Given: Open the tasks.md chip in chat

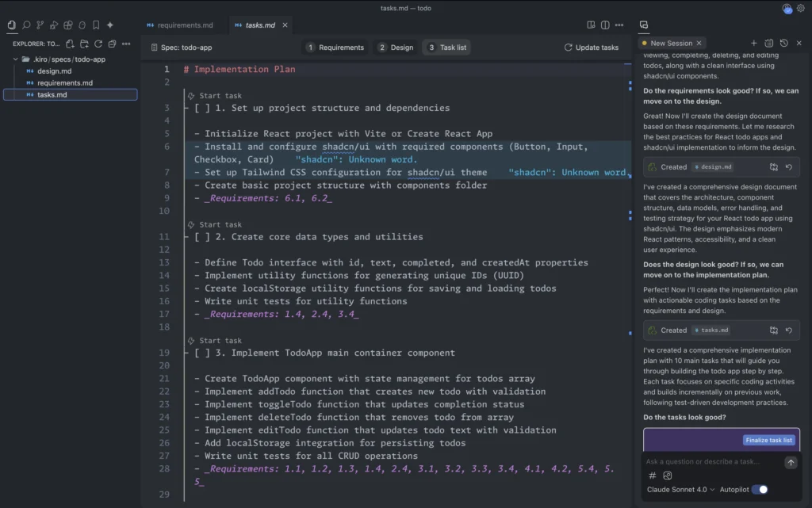Looking at the screenshot, I should pos(711,330).
